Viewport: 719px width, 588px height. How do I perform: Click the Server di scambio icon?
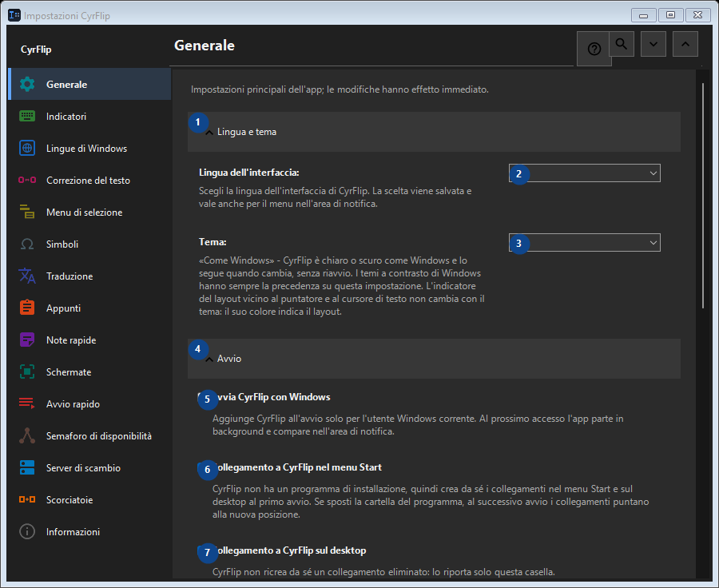click(27, 468)
